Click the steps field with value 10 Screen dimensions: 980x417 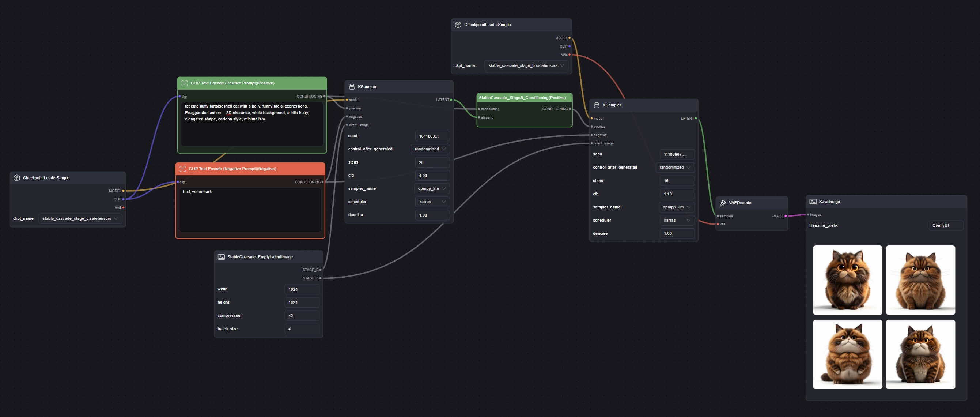(677, 181)
